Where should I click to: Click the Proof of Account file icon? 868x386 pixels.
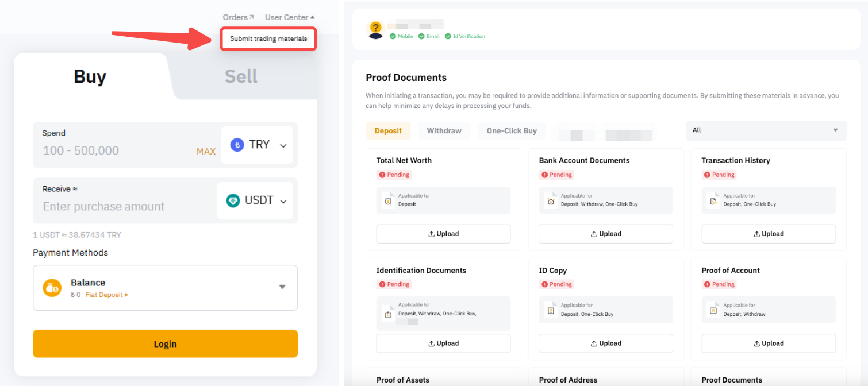[713, 311]
